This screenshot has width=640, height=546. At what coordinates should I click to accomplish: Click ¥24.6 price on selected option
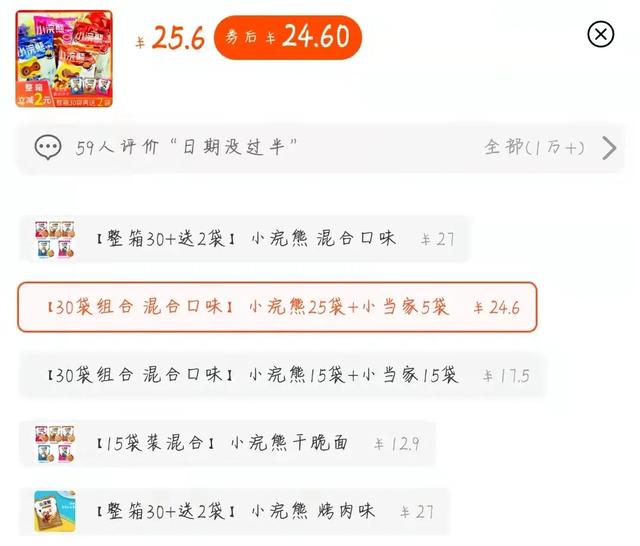point(497,308)
